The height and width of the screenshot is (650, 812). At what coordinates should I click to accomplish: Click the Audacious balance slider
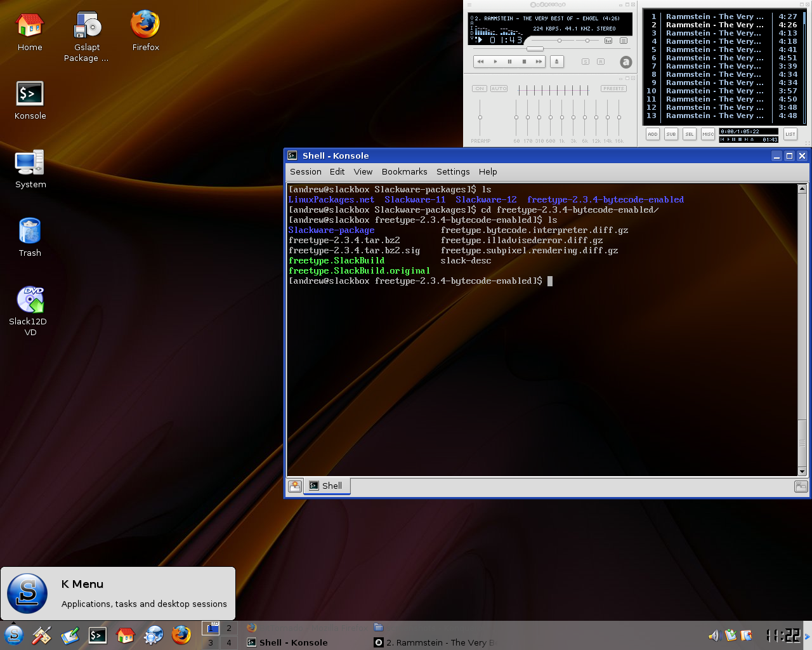[589, 41]
